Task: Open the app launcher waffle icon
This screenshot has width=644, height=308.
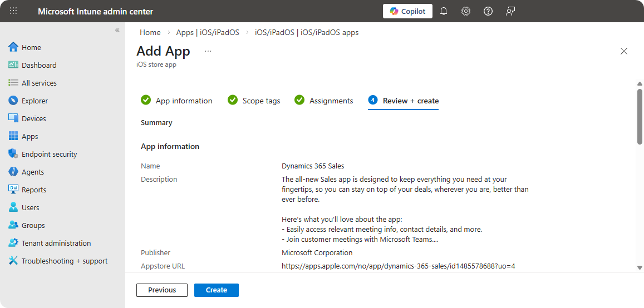Action: pyautogui.click(x=13, y=11)
